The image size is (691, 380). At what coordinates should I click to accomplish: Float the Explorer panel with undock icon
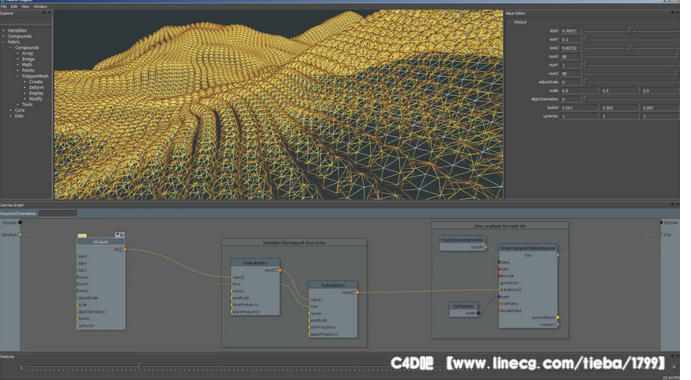[44, 13]
